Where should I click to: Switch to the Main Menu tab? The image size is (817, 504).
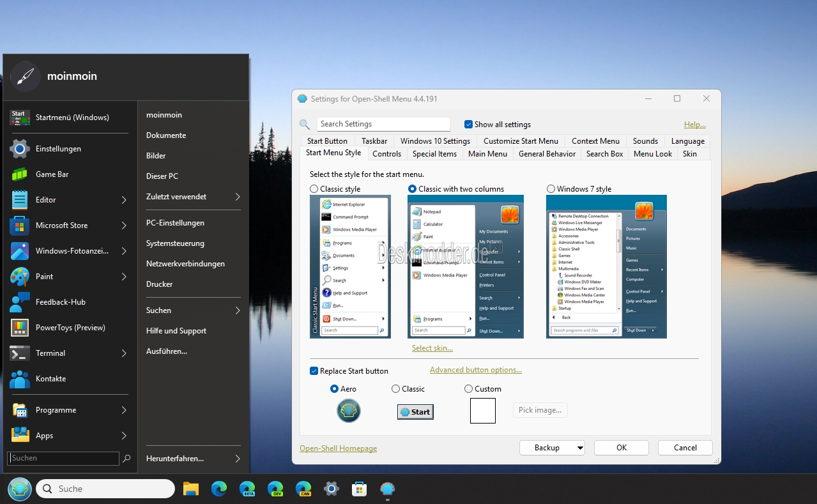487,154
